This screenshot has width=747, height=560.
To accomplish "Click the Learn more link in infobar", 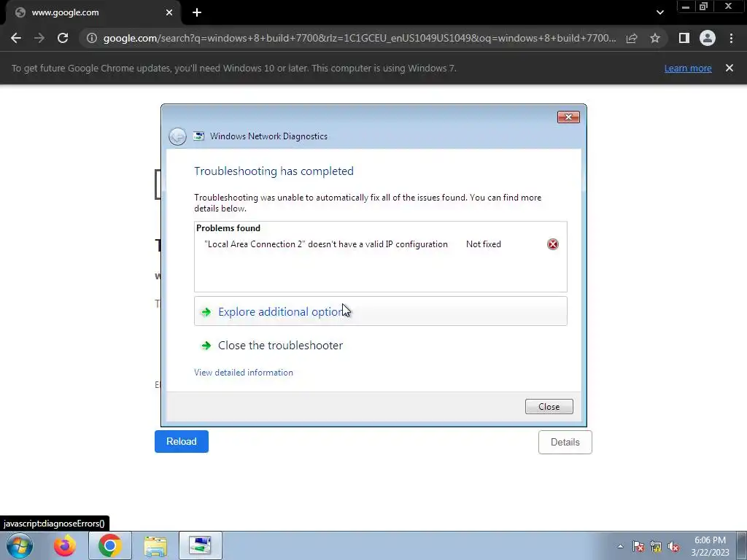I will [688, 68].
